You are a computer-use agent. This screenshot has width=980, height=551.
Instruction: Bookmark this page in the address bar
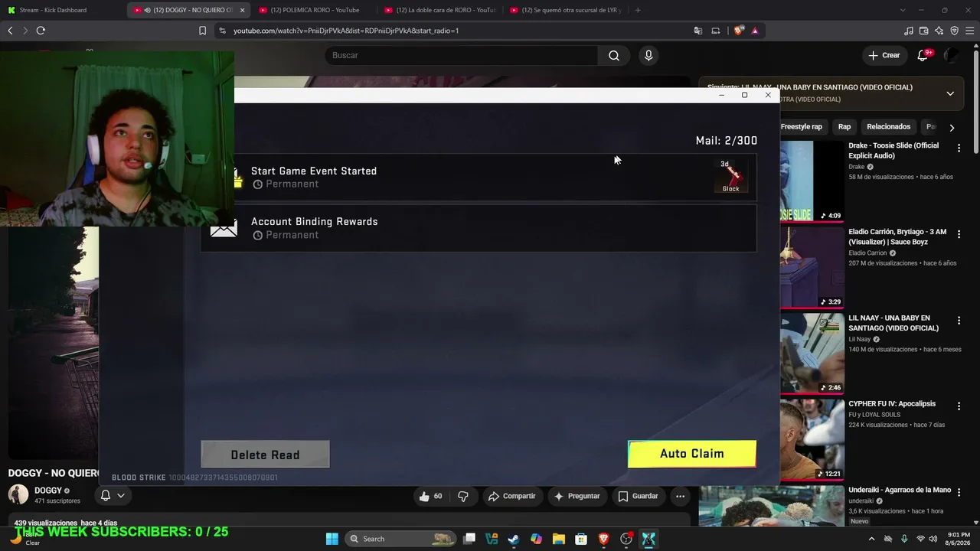[202, 31]
